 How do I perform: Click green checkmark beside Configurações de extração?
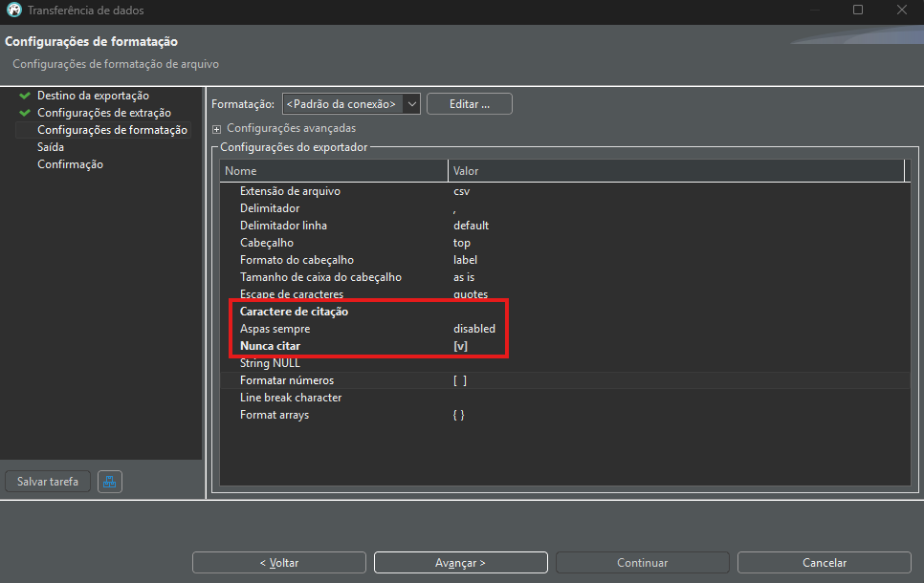(25, 113)
